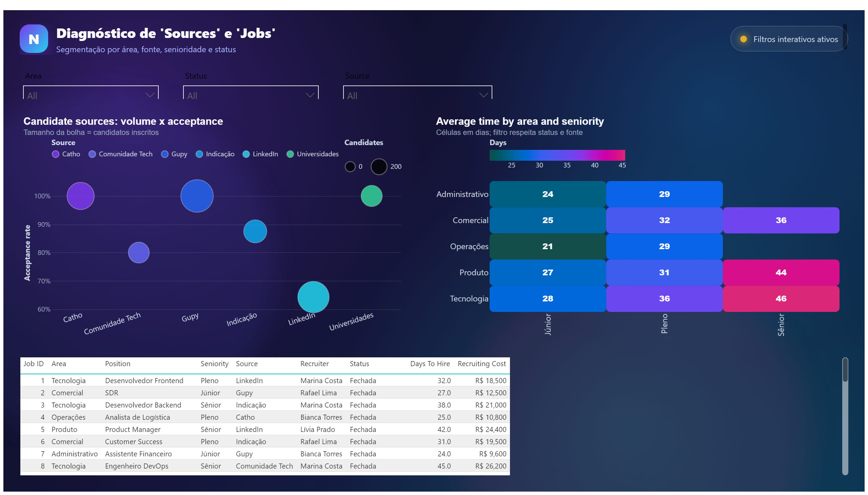Click Filtros interativos ativos badge
This screenshot has height=495, width=868.
(x=789, y=39)
